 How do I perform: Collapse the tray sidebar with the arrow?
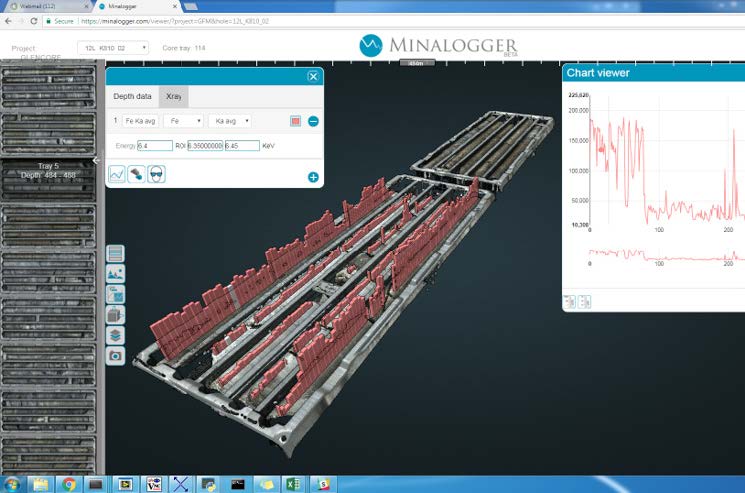pyautogui.click(x=96, y=161)
